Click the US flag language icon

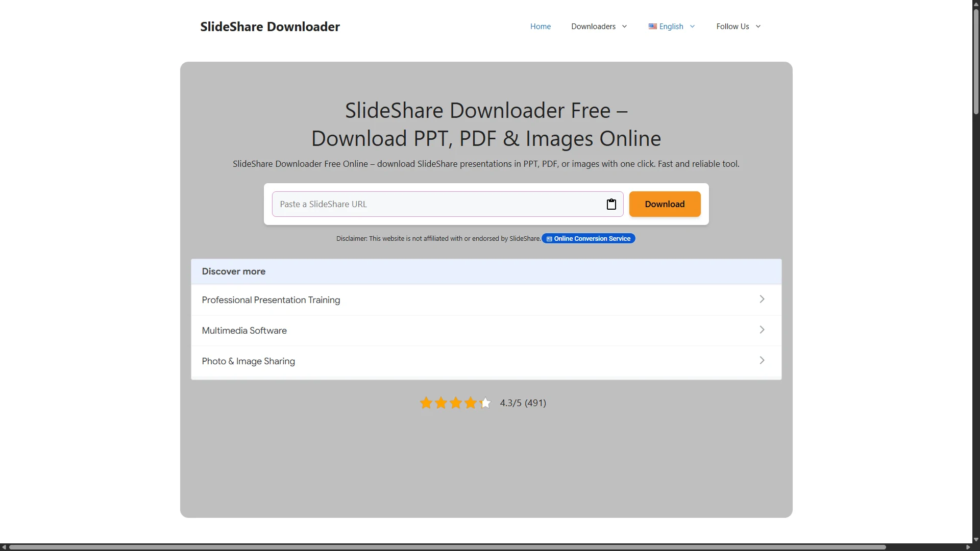[652, 27]
